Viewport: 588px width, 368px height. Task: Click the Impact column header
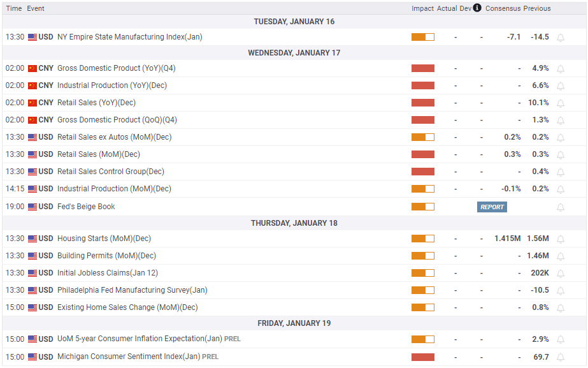point(422,8)
